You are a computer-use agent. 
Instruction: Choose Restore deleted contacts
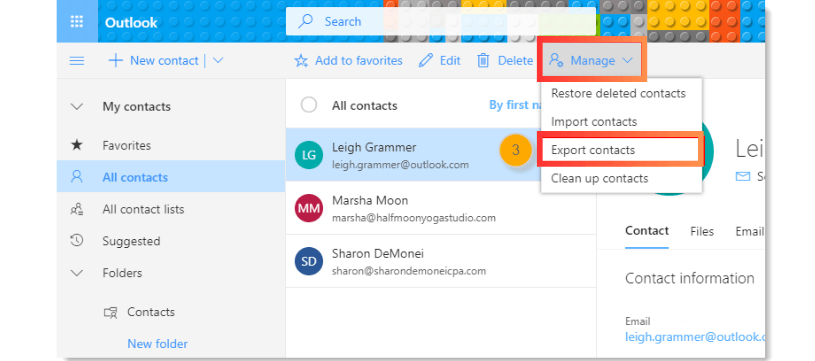coord(618,93)
